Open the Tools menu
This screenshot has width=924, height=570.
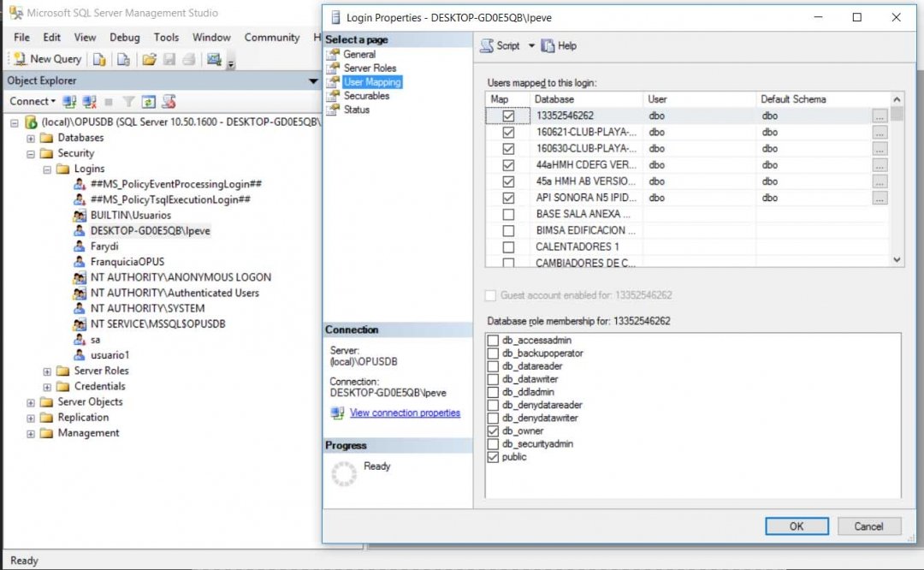[166, 38]
